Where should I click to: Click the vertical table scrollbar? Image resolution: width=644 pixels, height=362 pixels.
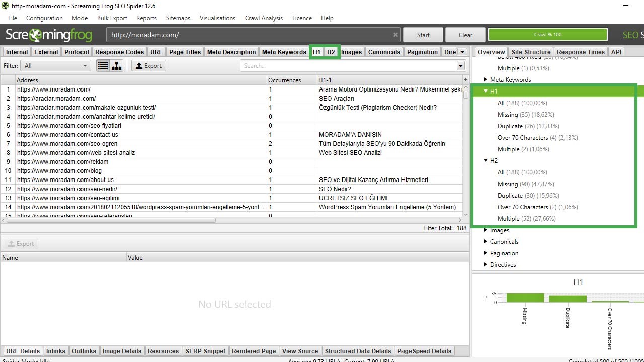tap(466, 94)
